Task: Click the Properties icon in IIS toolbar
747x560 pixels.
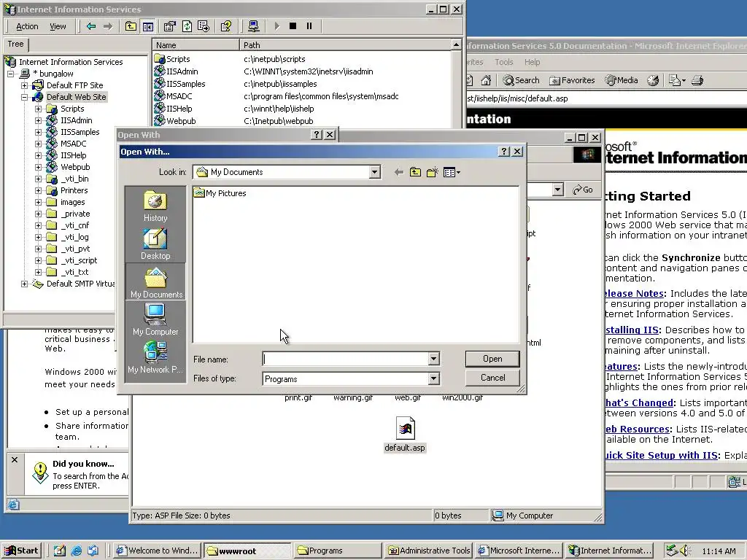Action: coord(169,26)
